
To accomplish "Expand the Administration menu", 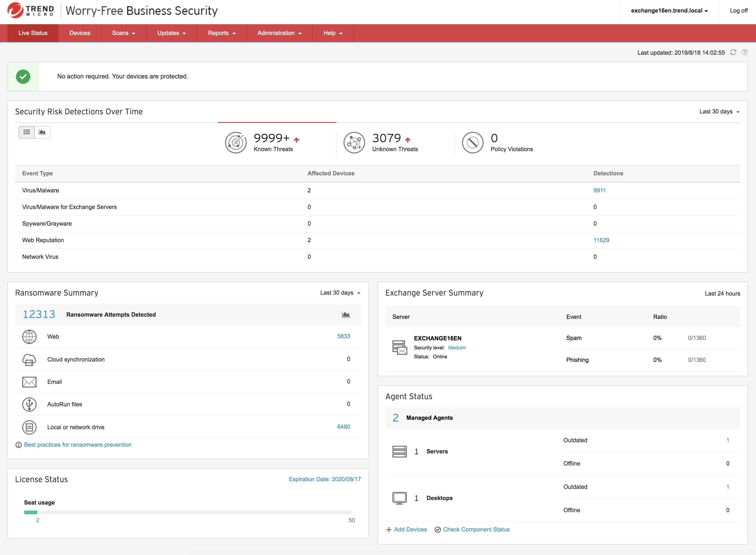I will (280, 33).
